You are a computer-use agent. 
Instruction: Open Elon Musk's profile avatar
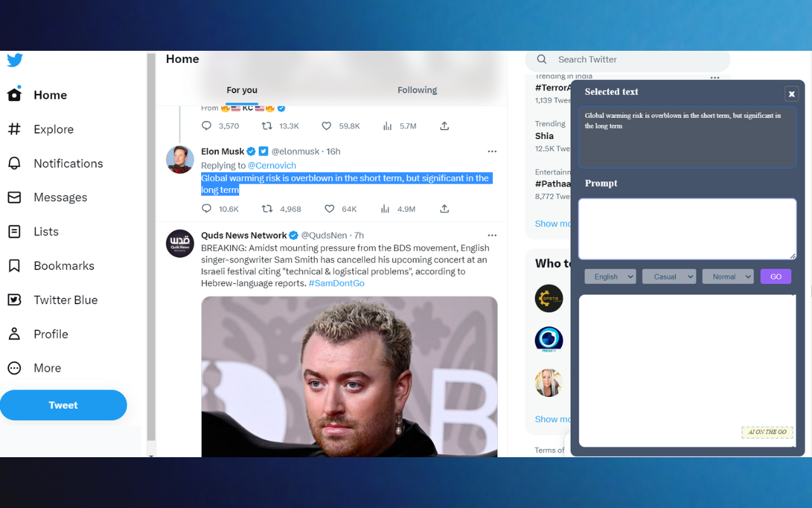180,159
